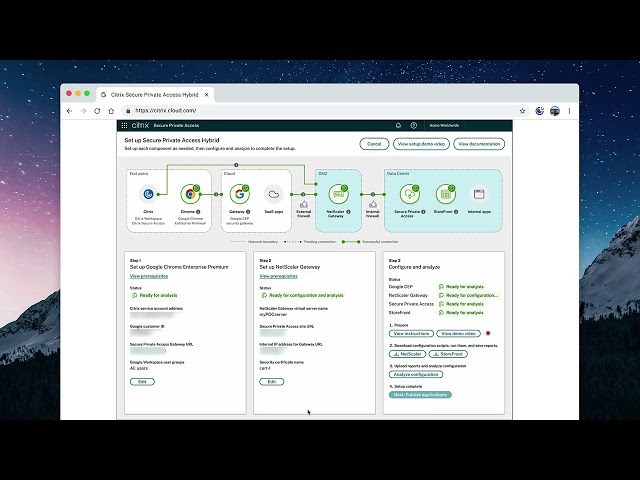Click Analyze configuration button

coord(416,374)
